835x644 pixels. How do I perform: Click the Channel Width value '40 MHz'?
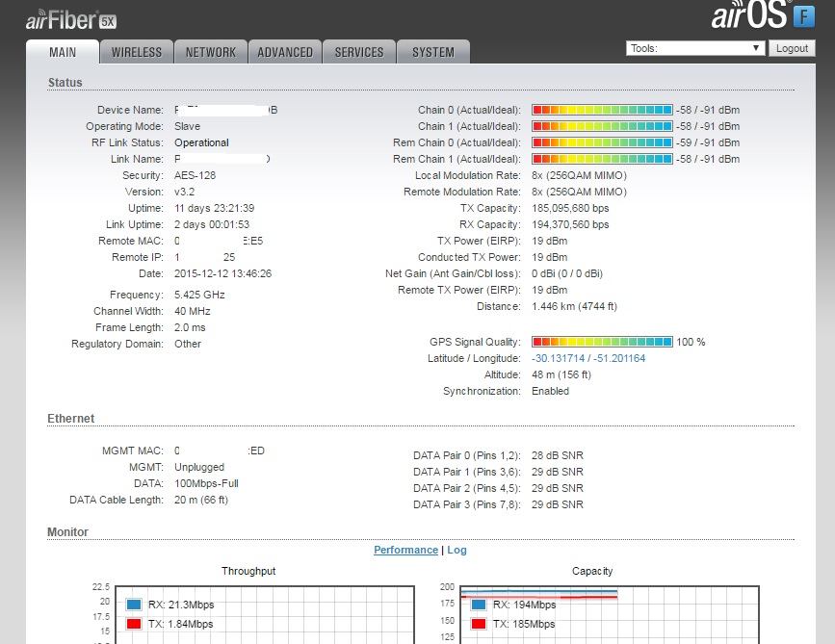(x=193, y=311)
